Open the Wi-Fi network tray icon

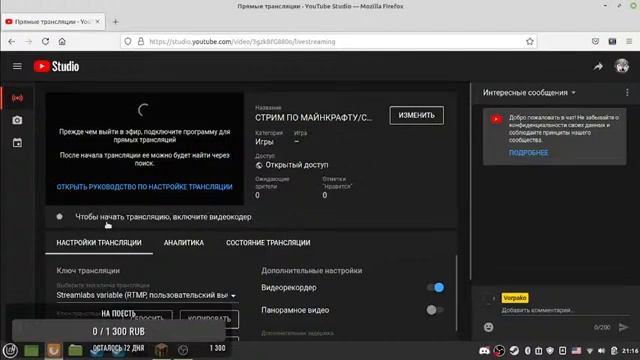[589, 351]
